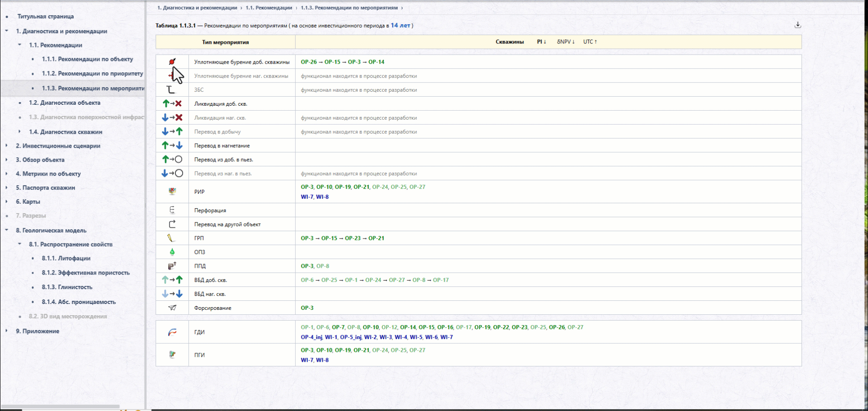The height and width of the screenshot is (411, 868).
Task: Click the red infill drilling producer icon
Action: click(x=172, y=61)
